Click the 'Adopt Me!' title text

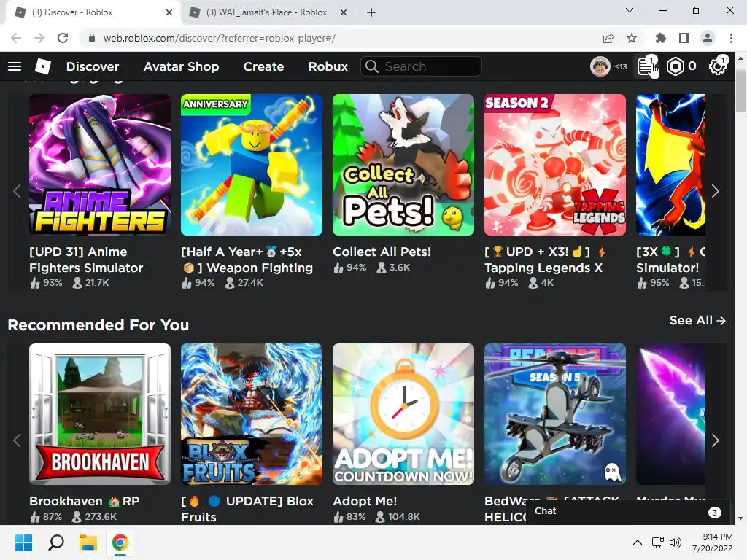[x=365, y=501]
